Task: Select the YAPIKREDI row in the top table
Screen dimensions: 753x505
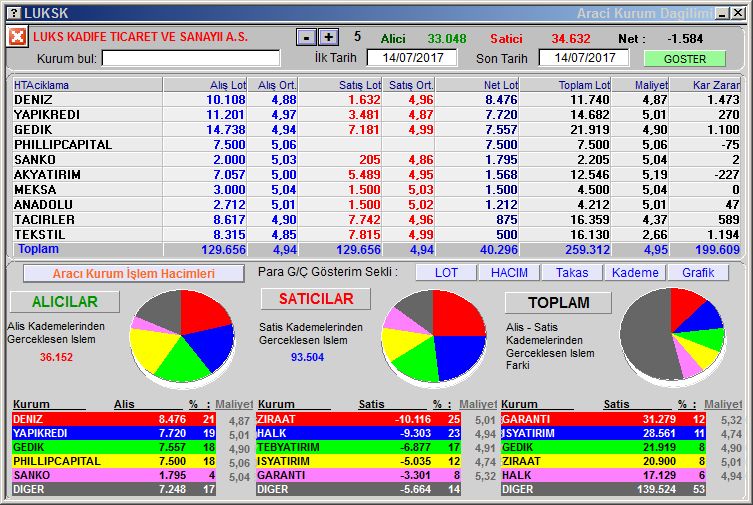Action: pos(376,114)
